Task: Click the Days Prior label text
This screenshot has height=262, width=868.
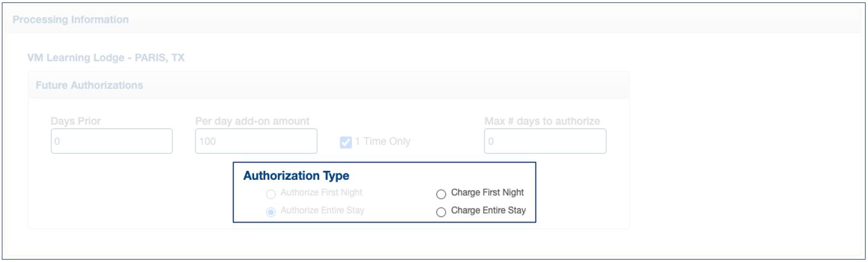Action: [x=76, y=121]
